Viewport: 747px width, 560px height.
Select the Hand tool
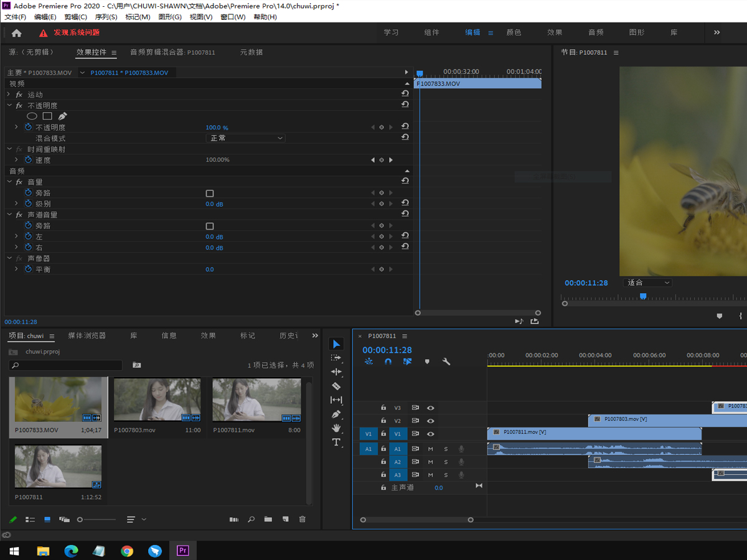pos(336,428)
